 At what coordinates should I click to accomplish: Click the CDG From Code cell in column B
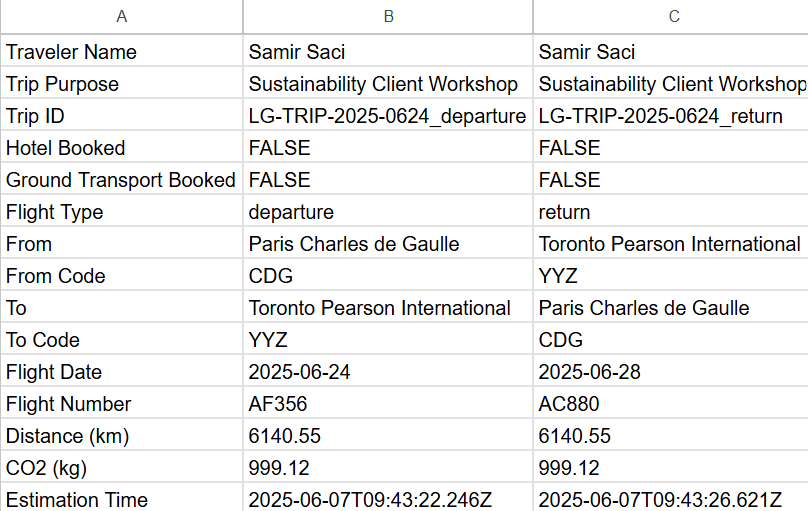click(388, 275)
